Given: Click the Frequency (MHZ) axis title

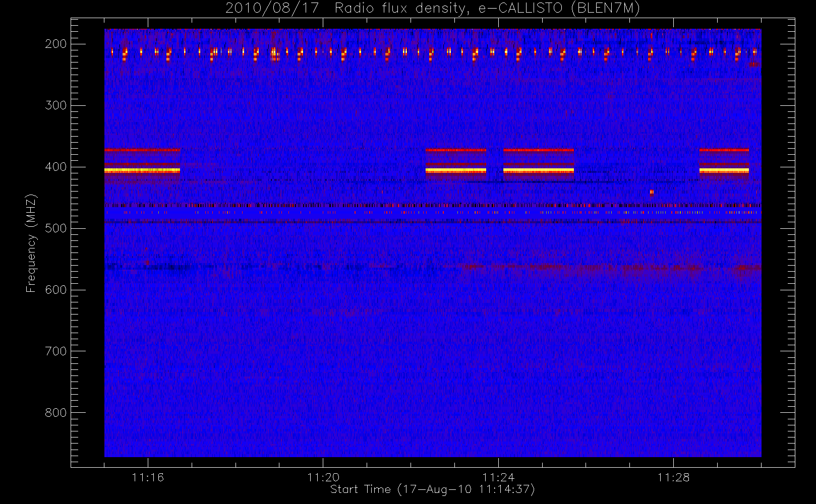Looking at the screenshot, I should coord(31,243).
